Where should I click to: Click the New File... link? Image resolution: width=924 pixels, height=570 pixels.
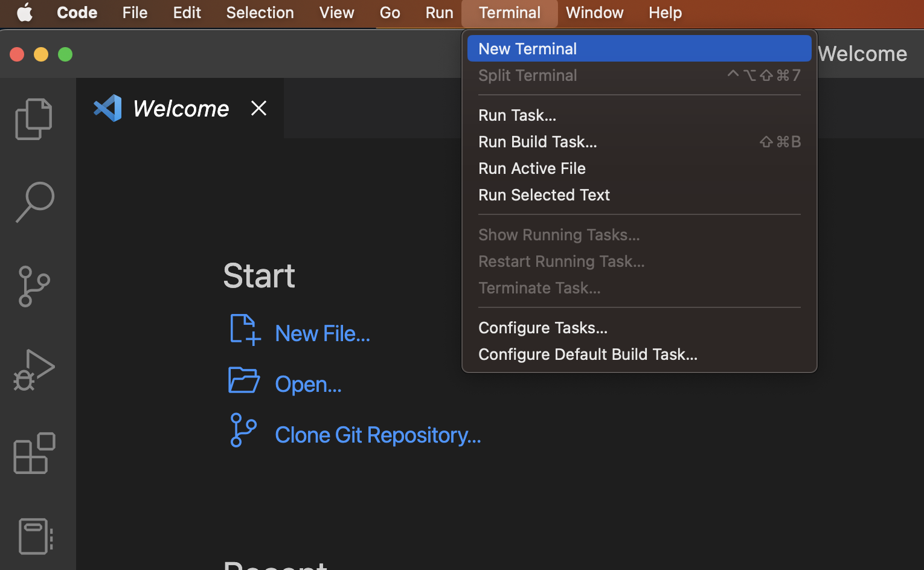(x=322, y=333)
